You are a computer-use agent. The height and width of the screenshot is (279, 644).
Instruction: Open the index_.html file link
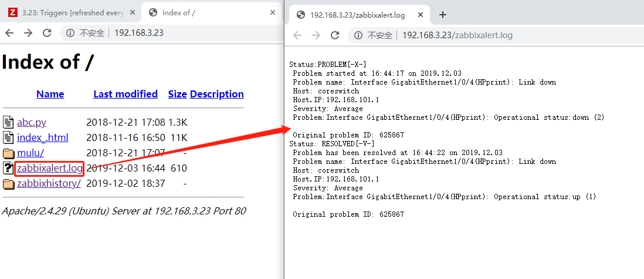click(x=43, y=137)
